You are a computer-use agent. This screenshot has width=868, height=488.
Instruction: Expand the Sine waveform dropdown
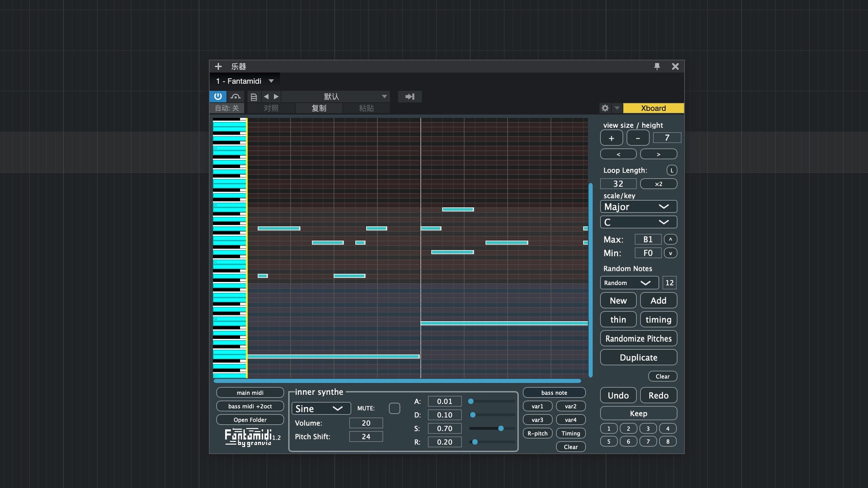click(321, 408)
